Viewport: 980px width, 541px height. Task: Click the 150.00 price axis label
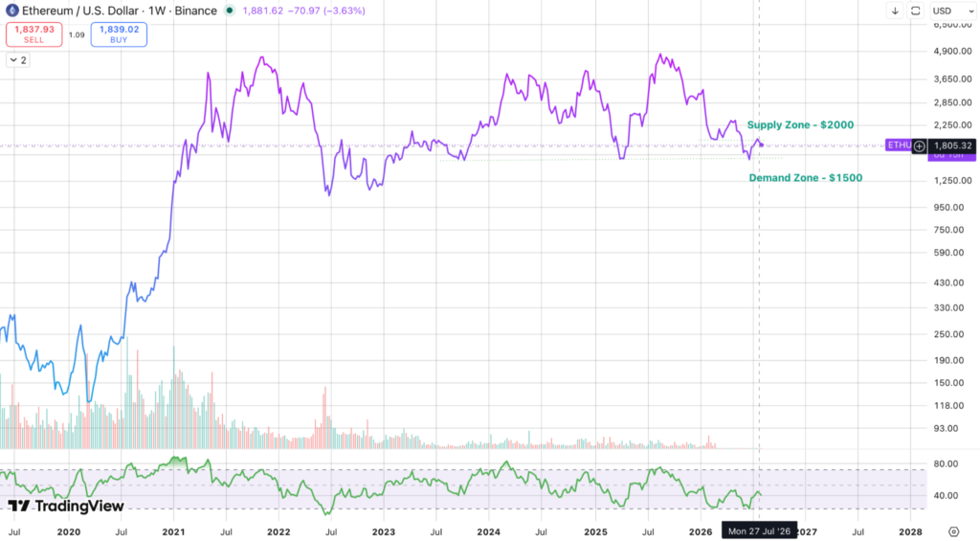pyautogui.click(x=949, y=383)
